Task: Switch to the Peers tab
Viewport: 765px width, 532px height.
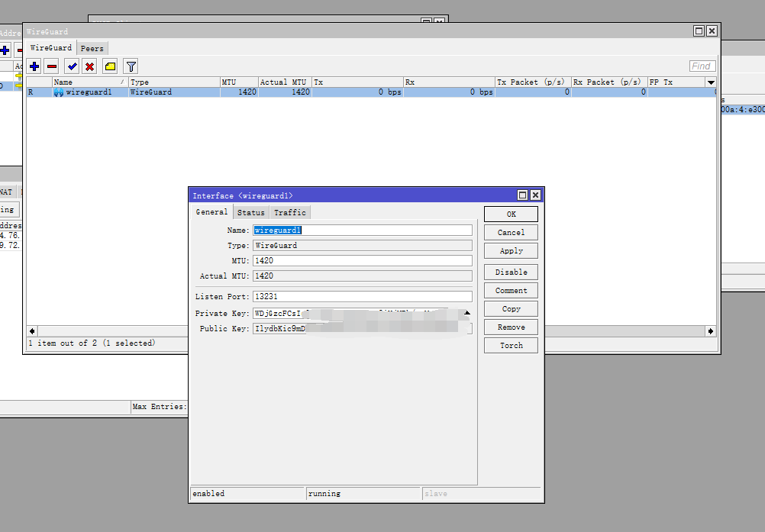Action: click(x=92, y=48)
